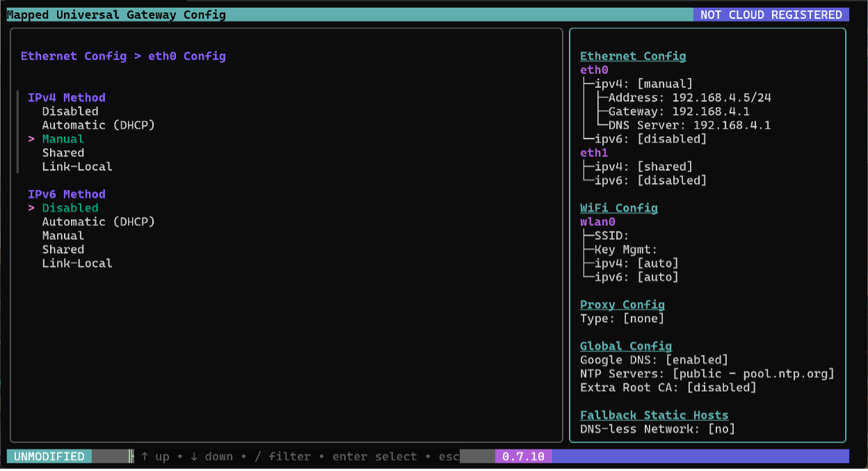Click DNS-less Network: [no] line
Viewport: 868px width, 471px height.
coord(658,429)
